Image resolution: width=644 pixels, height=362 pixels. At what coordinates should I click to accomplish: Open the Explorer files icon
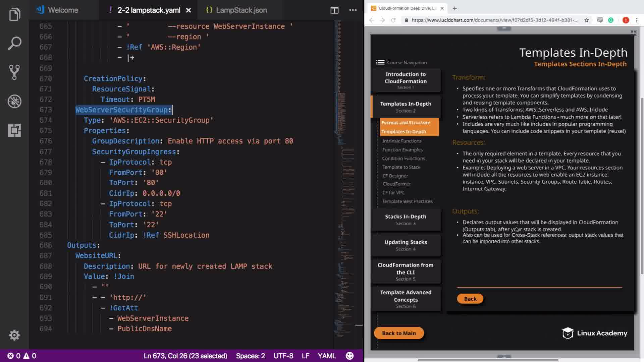(x=14, y=14)
